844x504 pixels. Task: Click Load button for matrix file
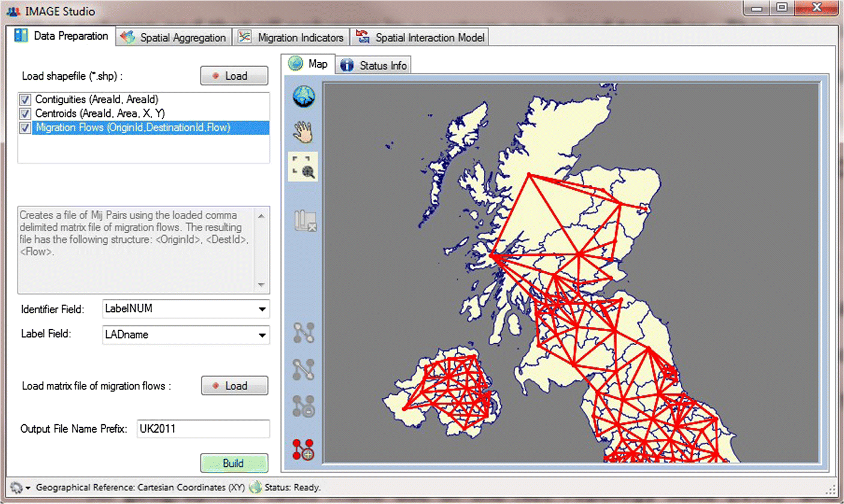pyautogui.click(x=235, y=386)
